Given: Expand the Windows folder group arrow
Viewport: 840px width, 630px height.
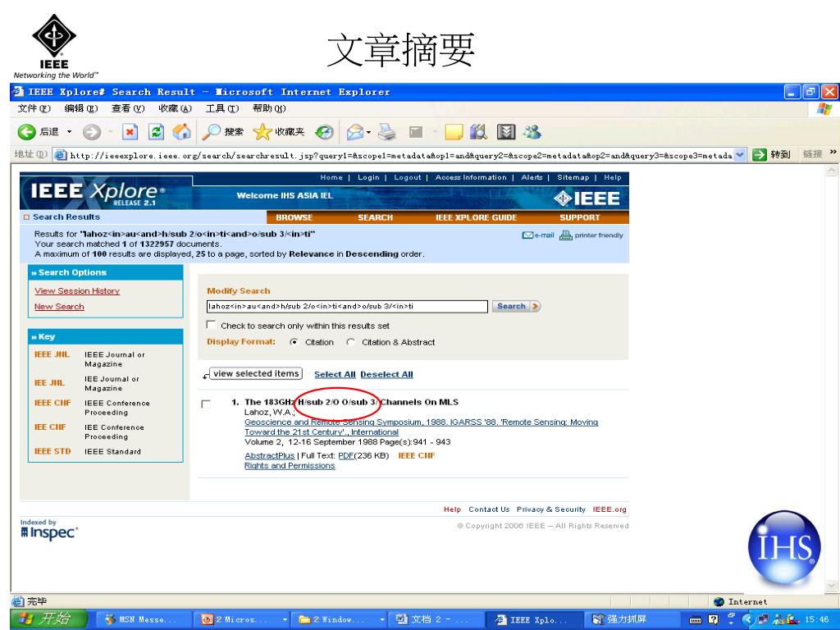Looking at the screenshot, I should point(382,619).
